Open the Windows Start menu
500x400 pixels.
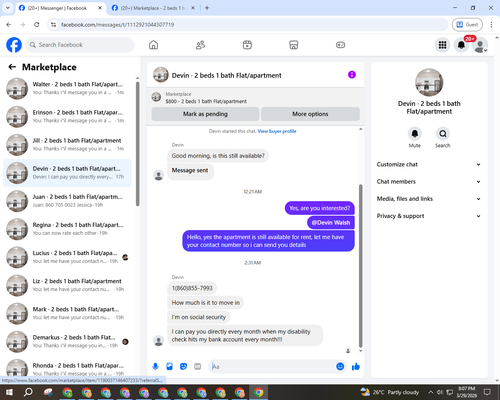click(9, 392)
